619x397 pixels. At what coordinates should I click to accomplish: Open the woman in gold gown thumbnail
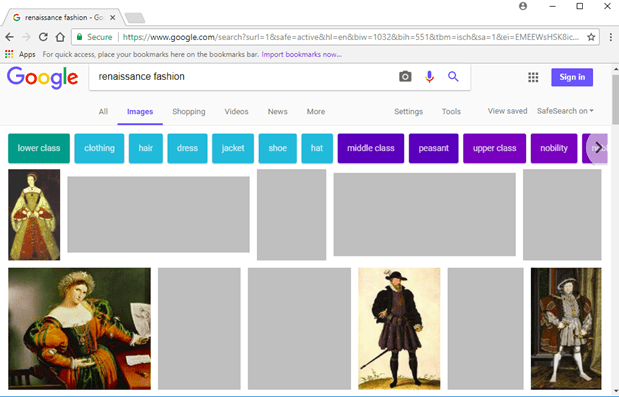(x=34, y=215)
